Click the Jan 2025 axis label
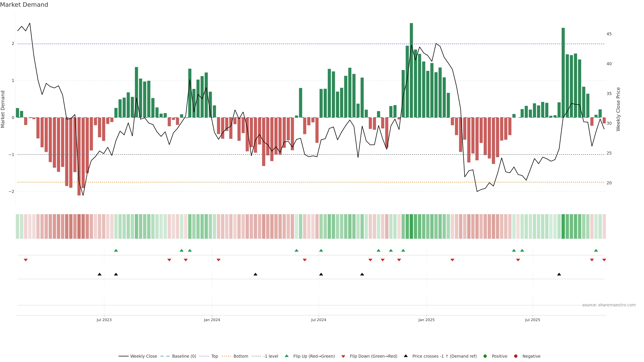This screenshot has width=644, height=362. click(x=426, y=320)
